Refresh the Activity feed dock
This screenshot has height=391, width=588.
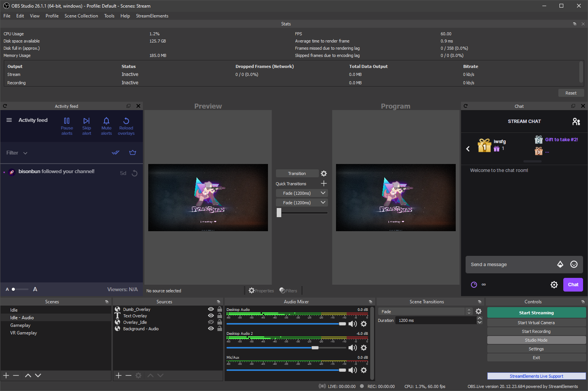coord(5,106)
